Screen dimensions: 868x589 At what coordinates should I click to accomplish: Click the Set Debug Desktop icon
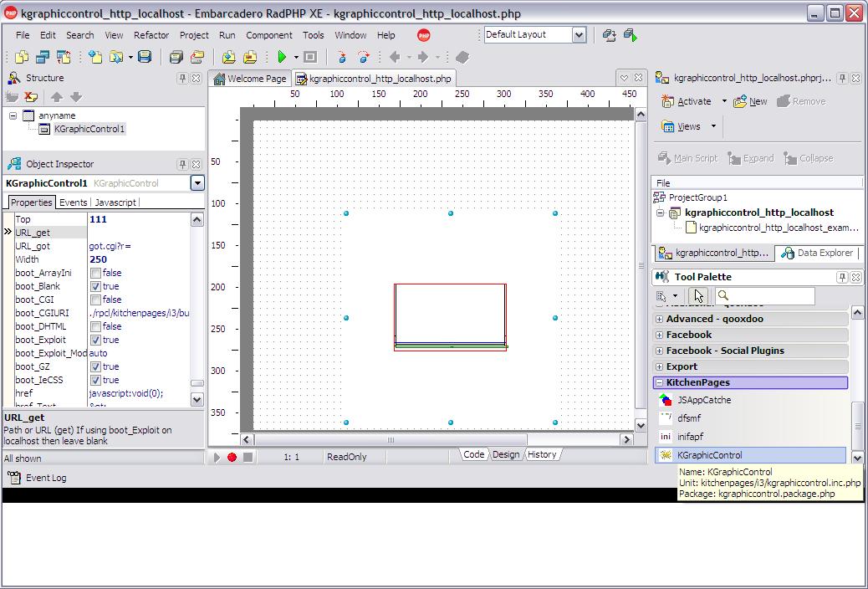point(631,35)
